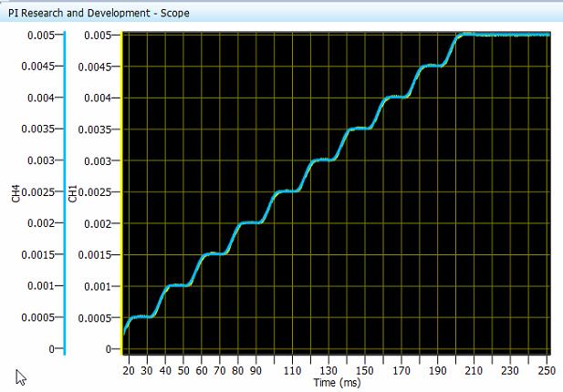Click the 0.0005 tick on CH4 axis
563x392 pixels.
[37, 317]
